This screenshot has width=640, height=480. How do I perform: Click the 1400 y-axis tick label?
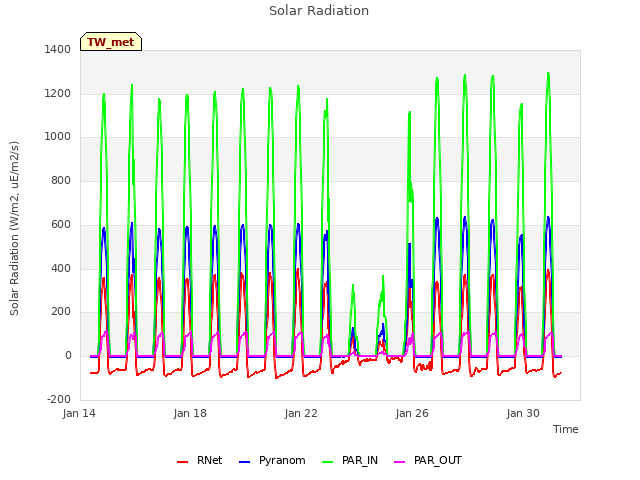pos(58,49)
